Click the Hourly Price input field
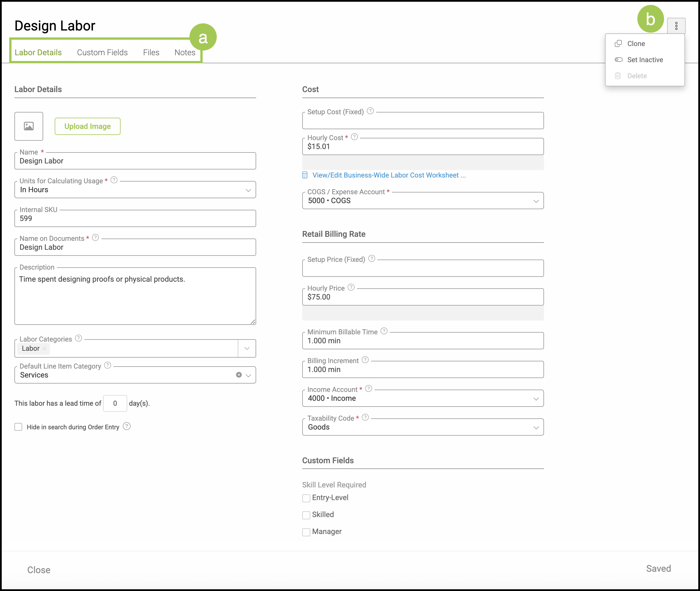The width and height of the screenshot is (700, 591). point(422,297)
